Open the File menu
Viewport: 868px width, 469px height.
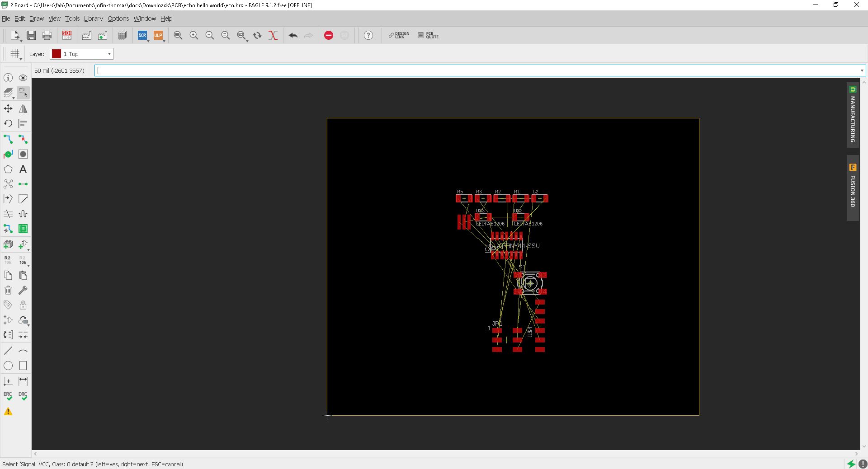click(x=6, y=19)
